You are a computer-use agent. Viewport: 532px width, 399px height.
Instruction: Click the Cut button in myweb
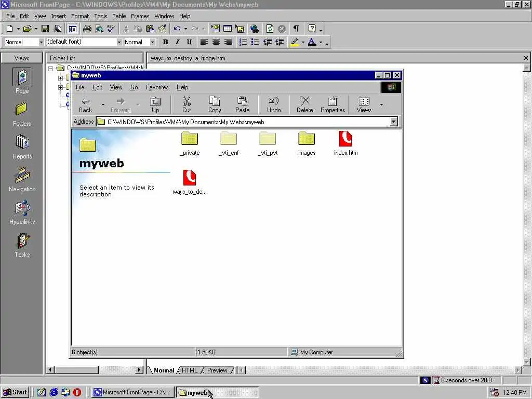point(187,104)
